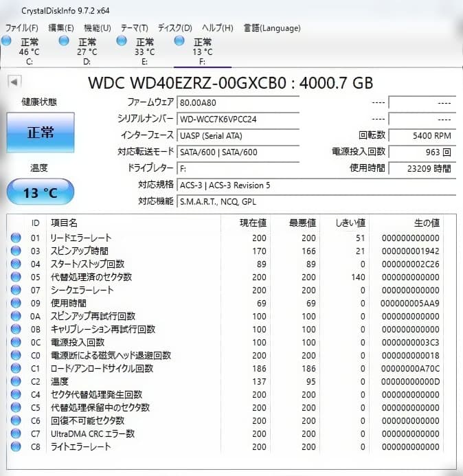The height and width of the screenshot is (476, 463).
Task: Click the ACS-3 Revision 5 standard field
Action: [x=317, y=185]
